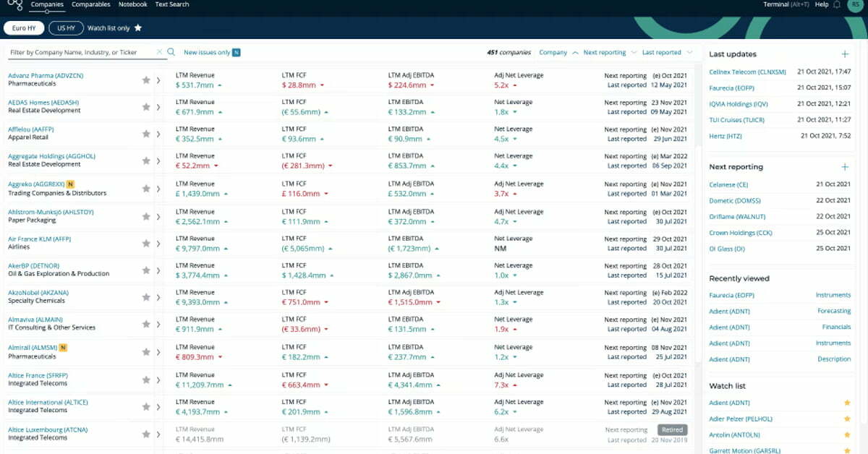Toggle the Watch list only filter
Screen dimensions: 868x454
[x=114, y=28]
